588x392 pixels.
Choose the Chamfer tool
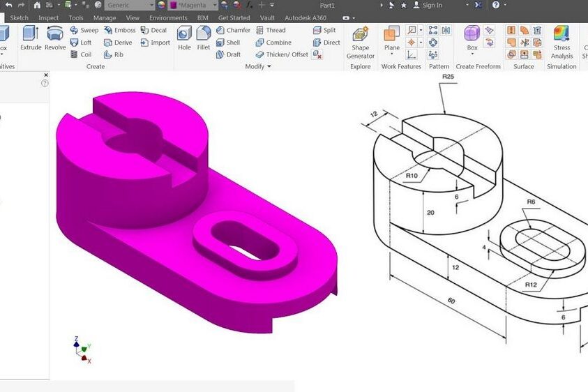(233, 31)
